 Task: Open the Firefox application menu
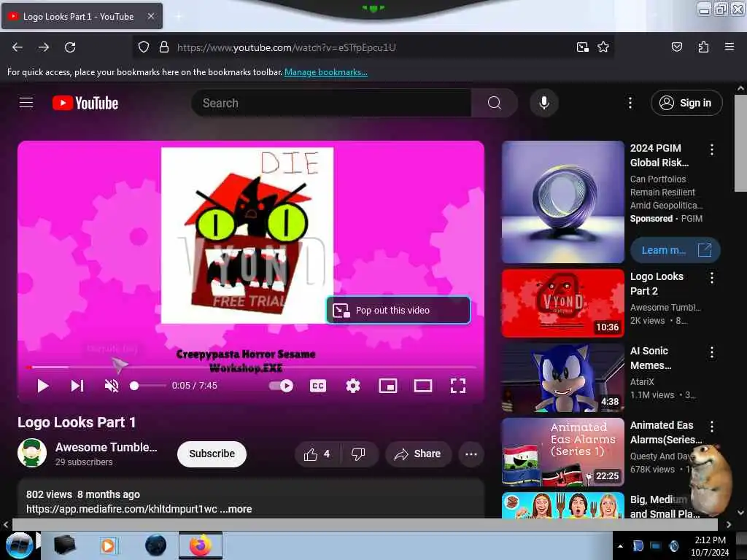point(729,47)
